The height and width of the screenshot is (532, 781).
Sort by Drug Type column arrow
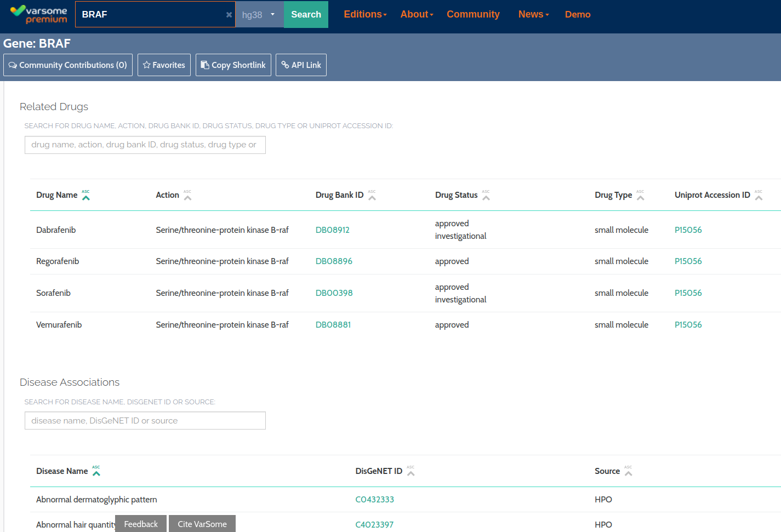point(640,196)
